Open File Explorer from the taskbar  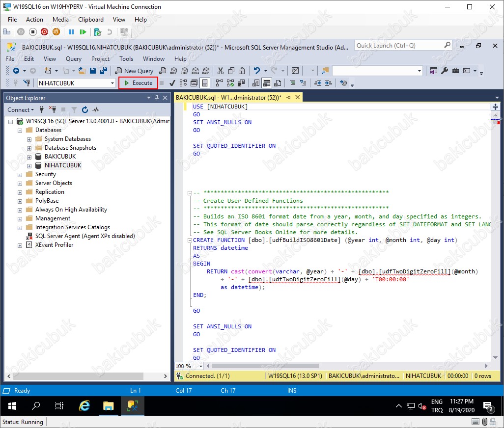pos(109,406)
